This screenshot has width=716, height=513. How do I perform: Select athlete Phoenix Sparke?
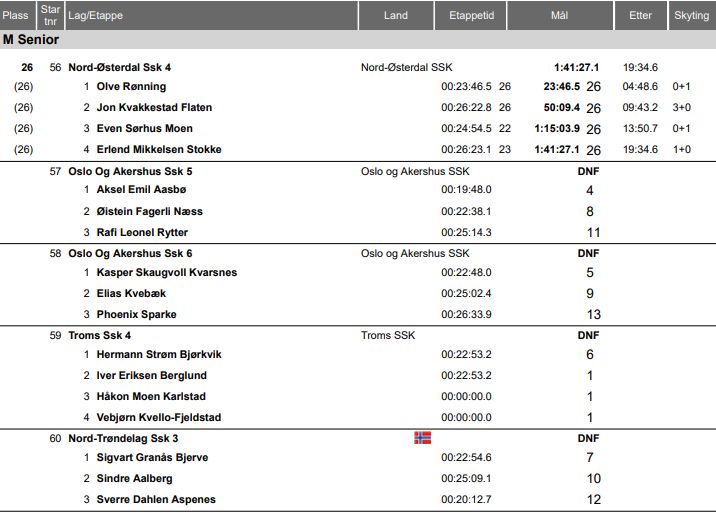[136, 314]
